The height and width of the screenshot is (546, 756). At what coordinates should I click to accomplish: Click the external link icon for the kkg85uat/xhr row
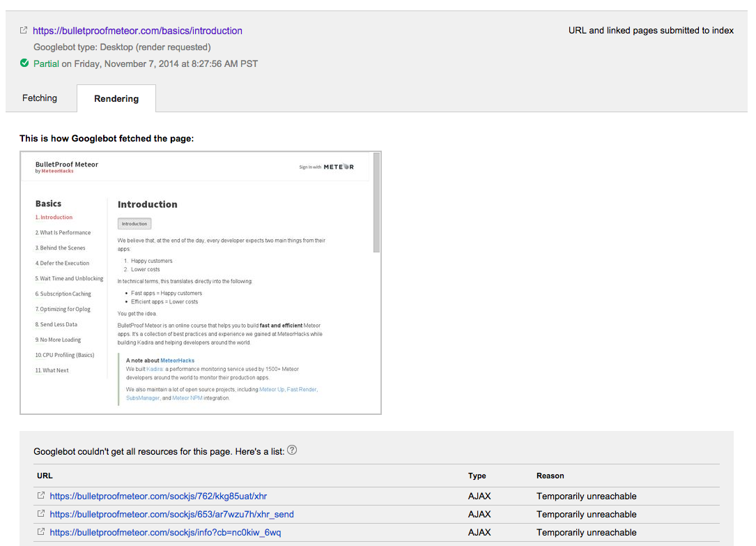[x=41, y=495]
